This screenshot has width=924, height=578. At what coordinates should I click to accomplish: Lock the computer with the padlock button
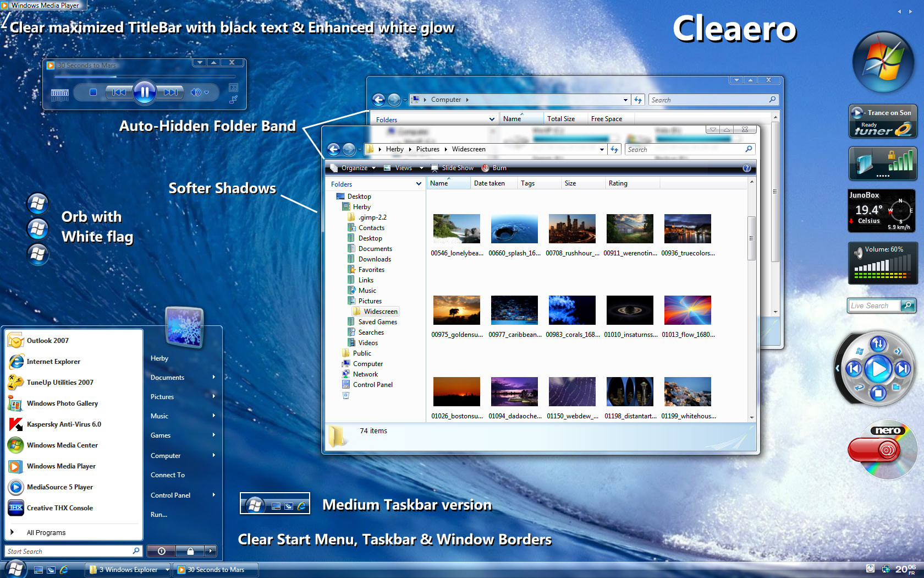(190, 551)
